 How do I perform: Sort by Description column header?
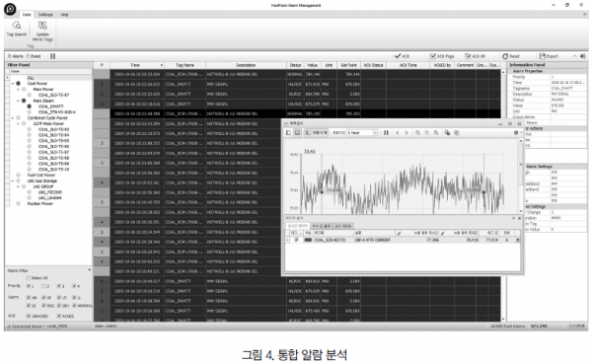coord(246,65)
